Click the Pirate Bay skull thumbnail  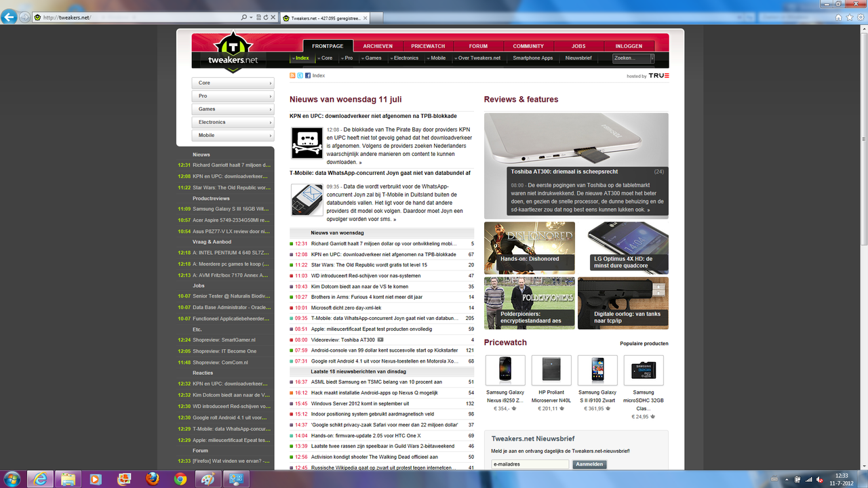point(307,142)
